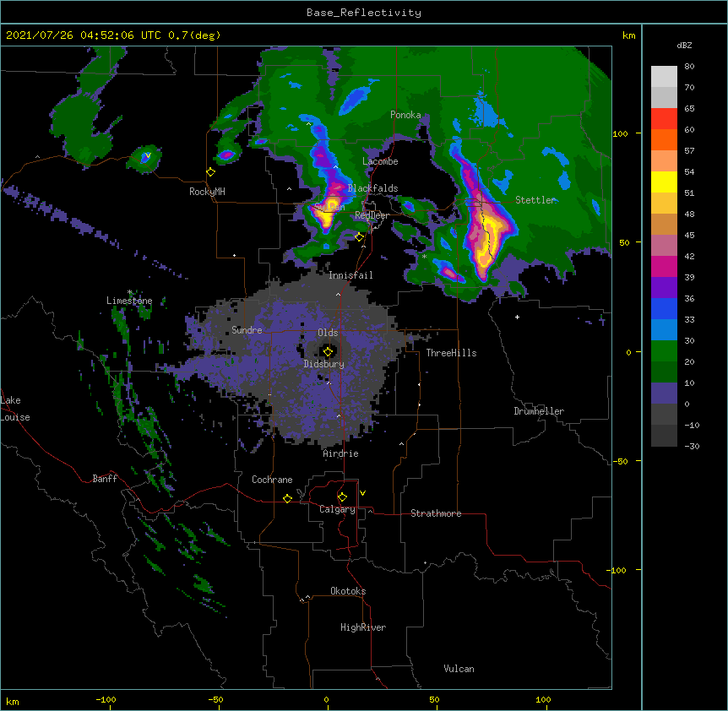Click the 70 dBZ light grey legend swatch
The width and height of the screenshot is (728, 711).
(664, 77)
